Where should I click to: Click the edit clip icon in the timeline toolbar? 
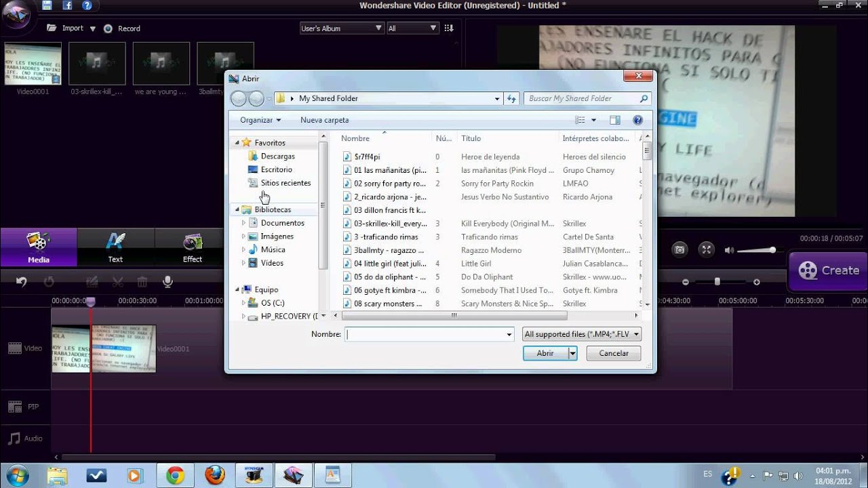click(x=92, y=282)
